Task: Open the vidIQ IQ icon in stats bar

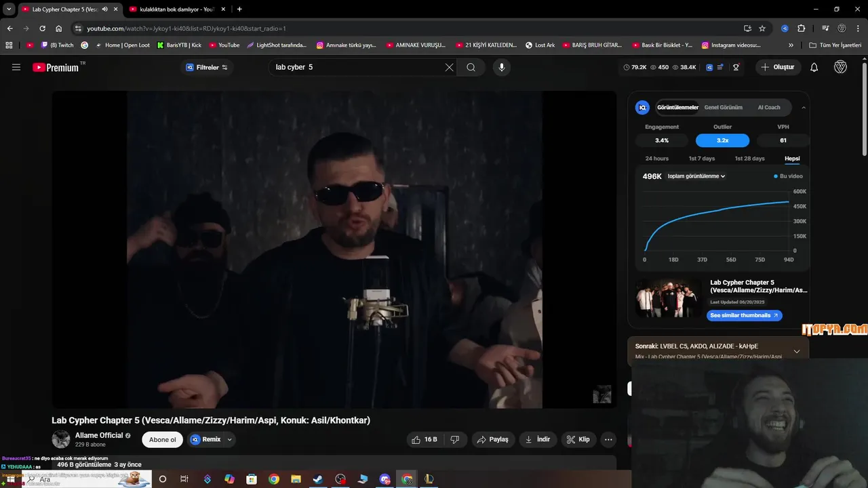Action: 709,67
